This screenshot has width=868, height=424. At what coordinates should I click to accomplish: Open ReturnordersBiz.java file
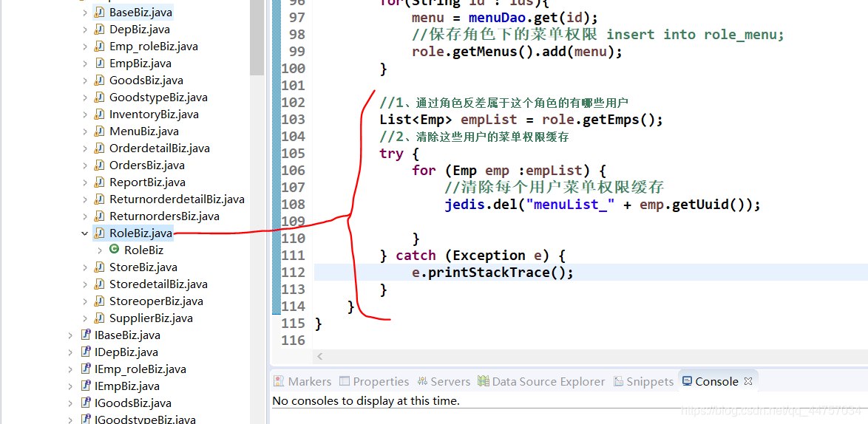pos(164,216)
